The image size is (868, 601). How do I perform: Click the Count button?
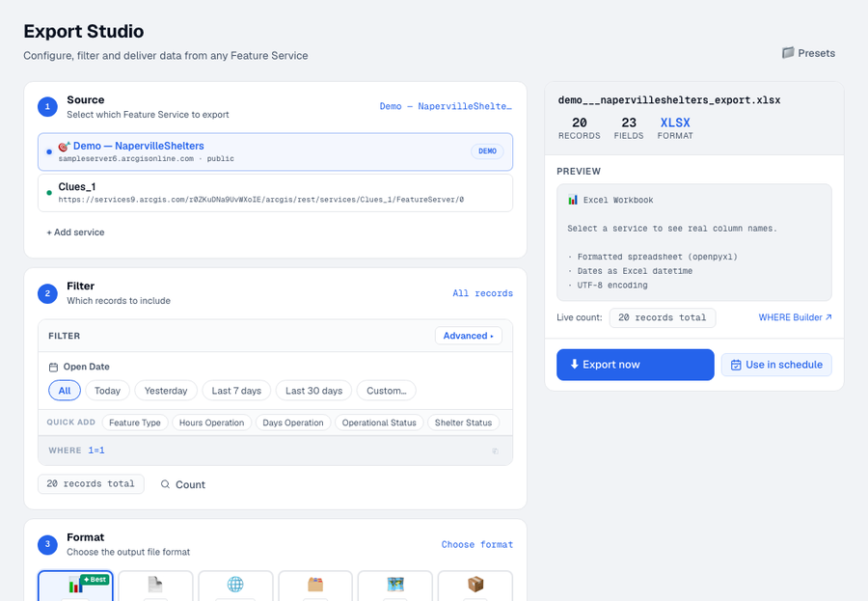click(x=183, y=484)
